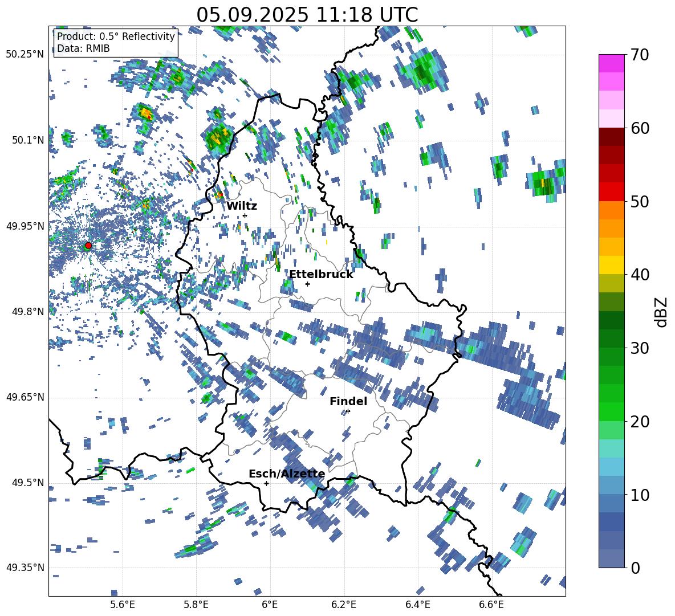This screenshot has height=616, width=675.
Task: Click the 'Data: RMIB' label
Action: tap(83, 48)
